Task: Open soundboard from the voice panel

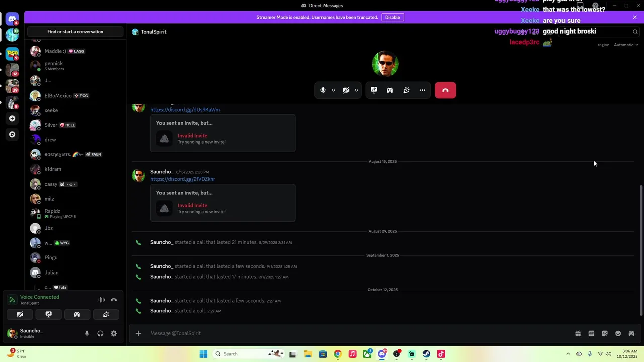Action: tap(106, 314)
